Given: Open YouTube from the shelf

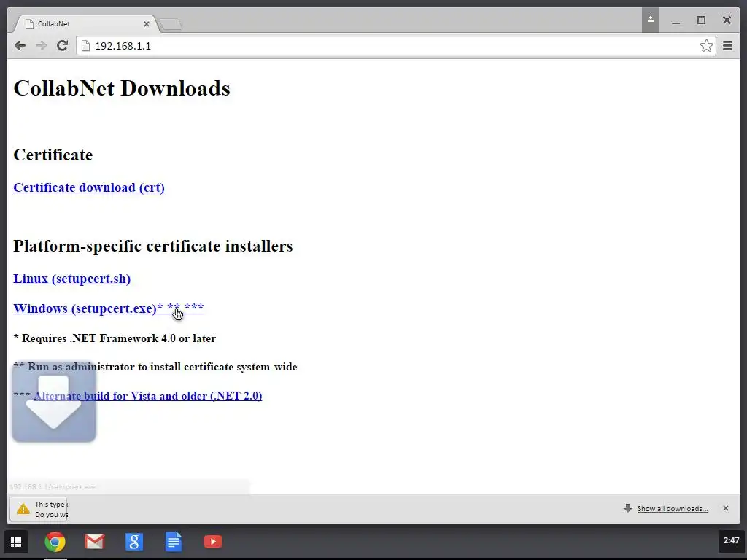Looking at the screenshot, I should pyautogui.click(x=213, y=542).
